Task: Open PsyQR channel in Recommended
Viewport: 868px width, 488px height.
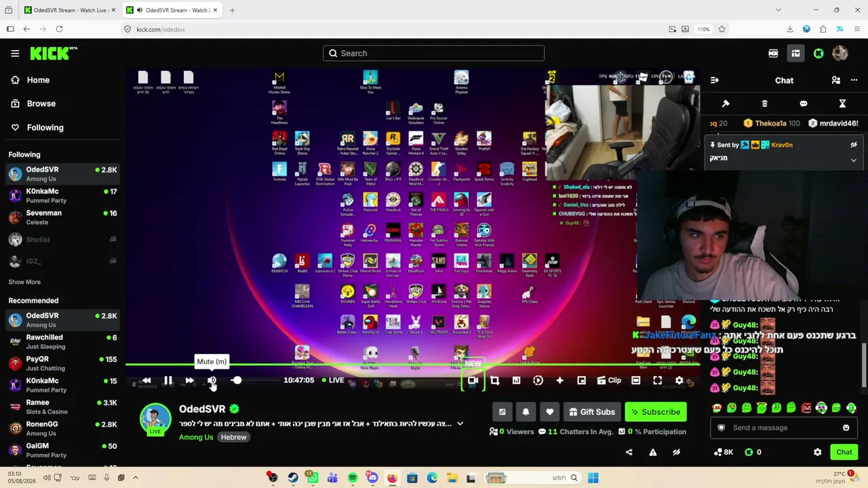Action: (63, 363)
